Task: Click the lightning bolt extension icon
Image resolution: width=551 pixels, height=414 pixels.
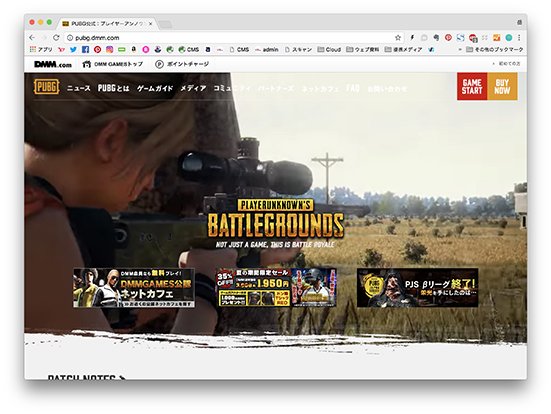Action: click(412, 38)
